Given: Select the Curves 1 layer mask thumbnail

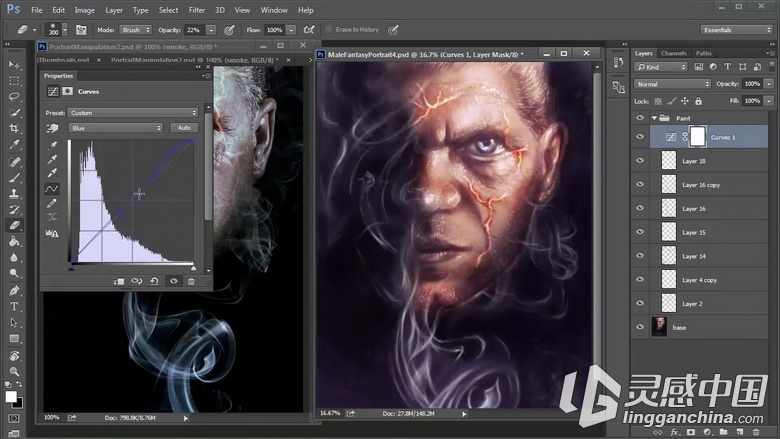Looking at the screenshot, I should [697, 137].
